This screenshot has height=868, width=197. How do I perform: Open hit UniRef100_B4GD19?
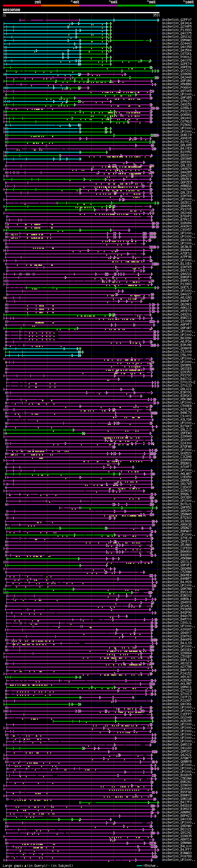[x=176, y=806]
